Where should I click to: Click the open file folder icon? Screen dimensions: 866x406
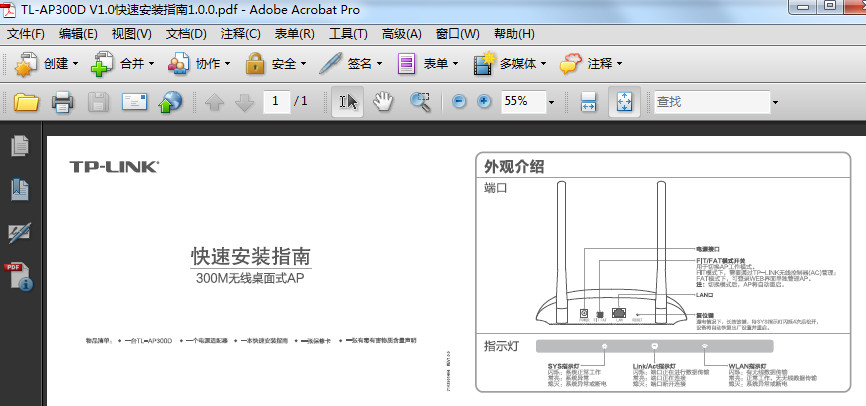pyautogui.click(x=26, y=102)
